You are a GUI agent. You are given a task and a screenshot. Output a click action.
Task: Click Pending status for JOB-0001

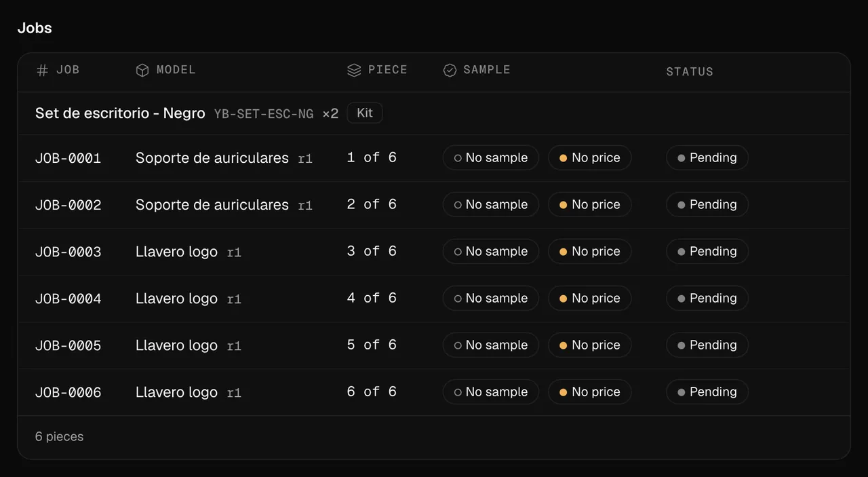coord(707,157)
